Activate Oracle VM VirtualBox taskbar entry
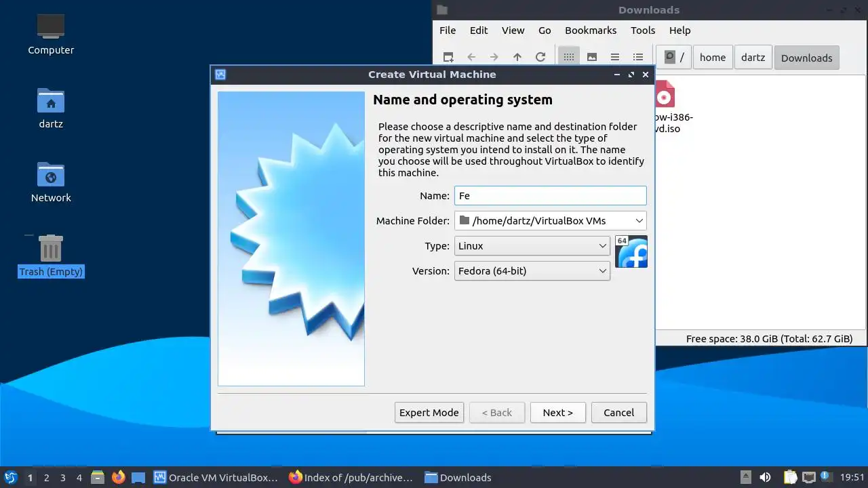 point(216,478)
